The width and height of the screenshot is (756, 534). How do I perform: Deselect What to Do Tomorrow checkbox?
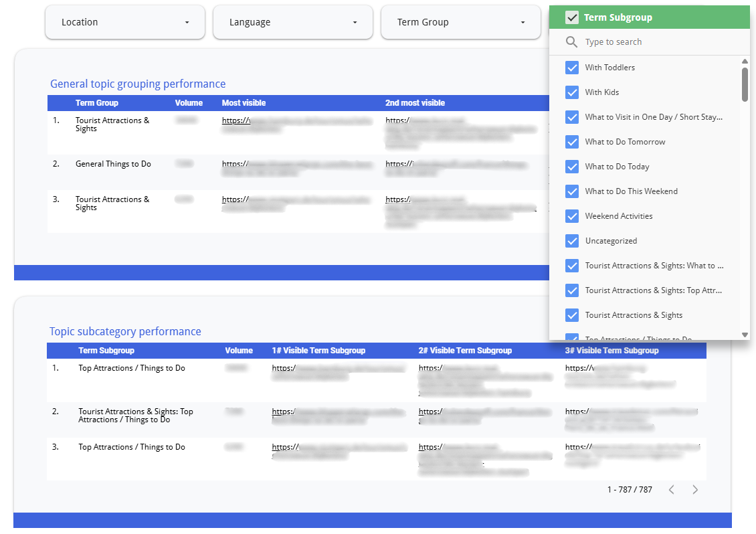[572, 142]
